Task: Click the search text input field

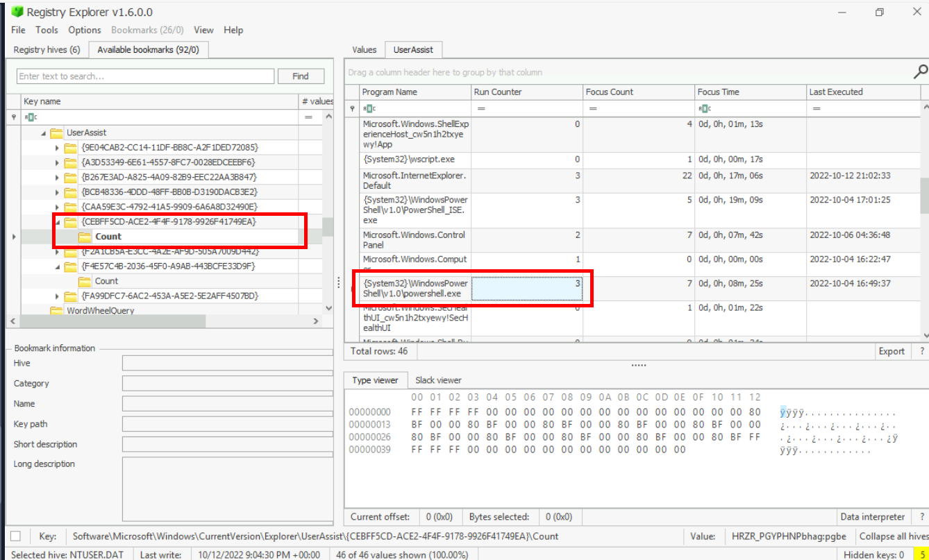Action: [x=145, y=76]
